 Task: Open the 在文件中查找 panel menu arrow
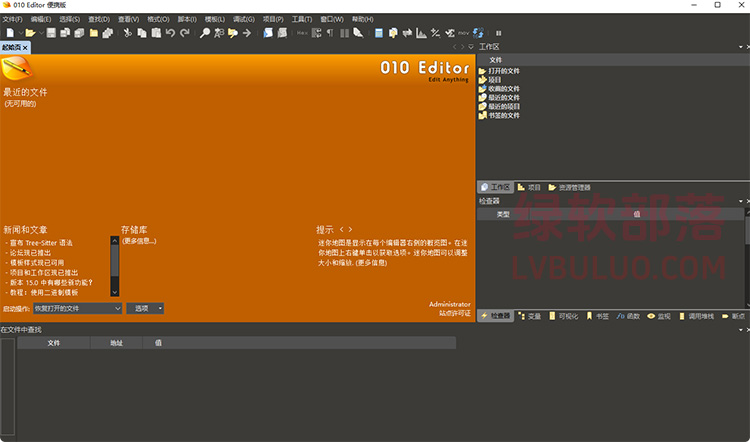[741, 330]
